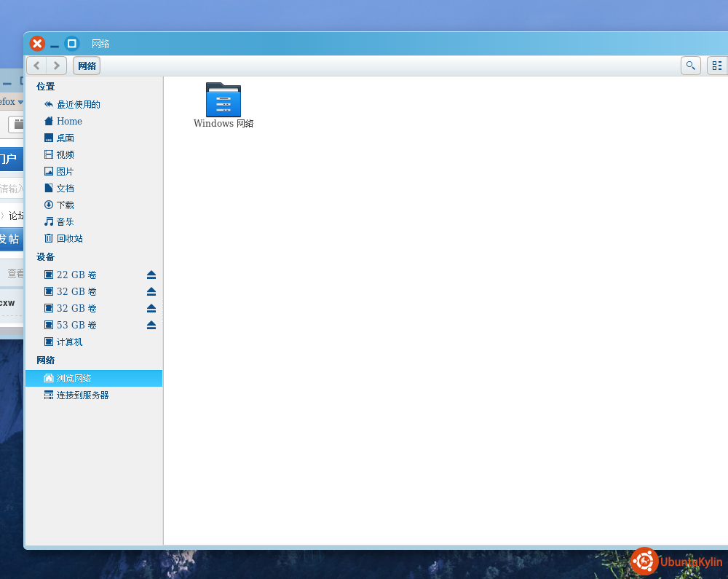728x579 pixels.
Task: Open 最近使用的 recent files in sidebar
Action: 78,105
